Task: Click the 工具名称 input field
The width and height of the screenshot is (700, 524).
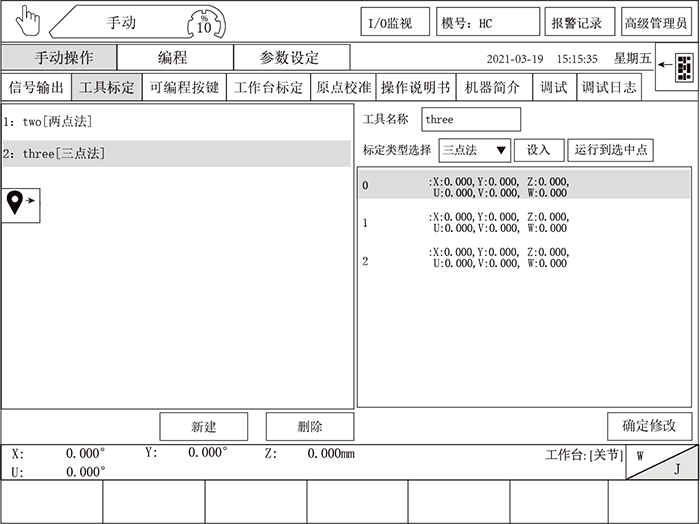Action: (470, 119)
